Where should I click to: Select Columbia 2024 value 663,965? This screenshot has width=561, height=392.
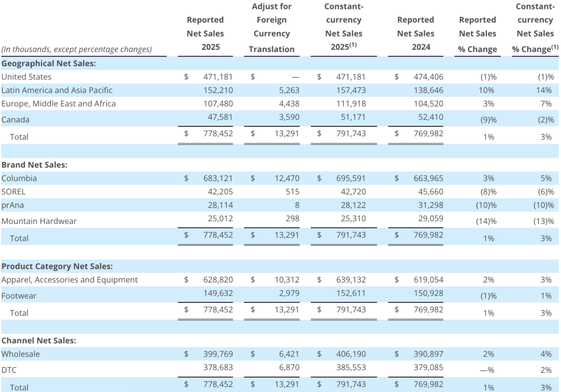(x=428, y=178)
